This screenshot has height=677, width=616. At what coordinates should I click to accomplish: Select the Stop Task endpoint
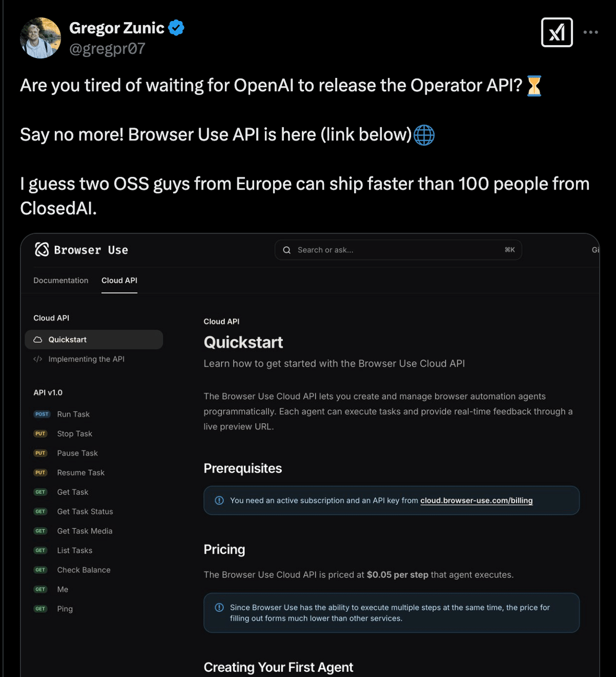74,434
